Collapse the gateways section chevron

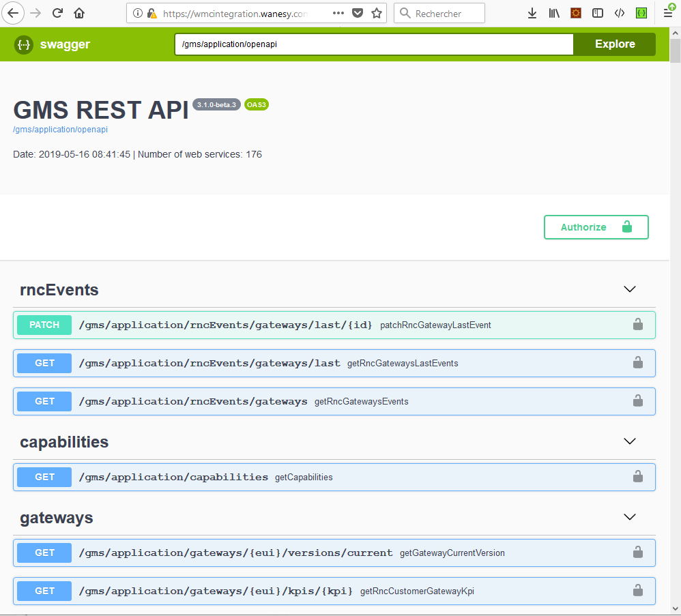click(x=630, y=517)
